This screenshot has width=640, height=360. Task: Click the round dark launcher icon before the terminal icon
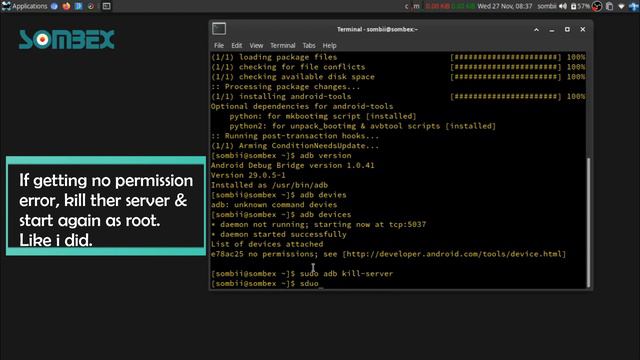(x=91, y=6)
